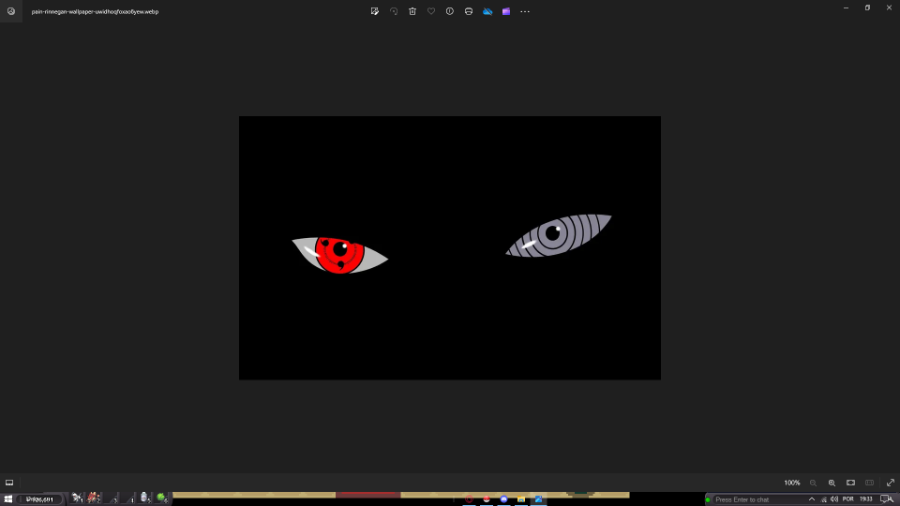Click the zoom out magnifier icon
This screenshot has height=506, width=900.
(x=813, y=482)
